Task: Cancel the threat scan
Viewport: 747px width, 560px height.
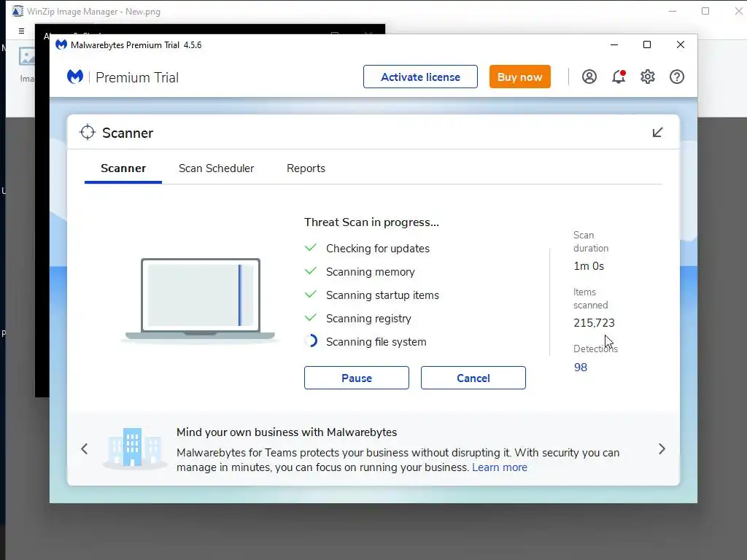Action: point(473,378)
